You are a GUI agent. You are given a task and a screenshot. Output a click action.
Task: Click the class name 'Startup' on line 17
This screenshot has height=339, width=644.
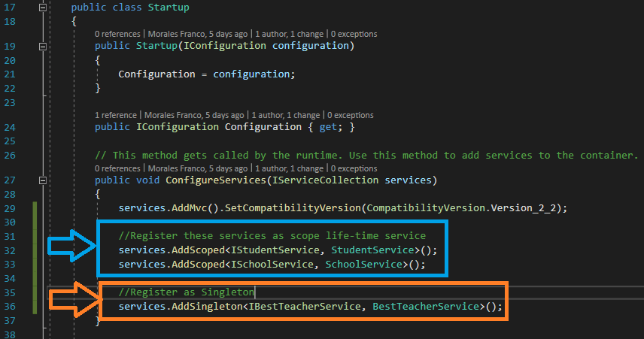(x=169, y=8)
